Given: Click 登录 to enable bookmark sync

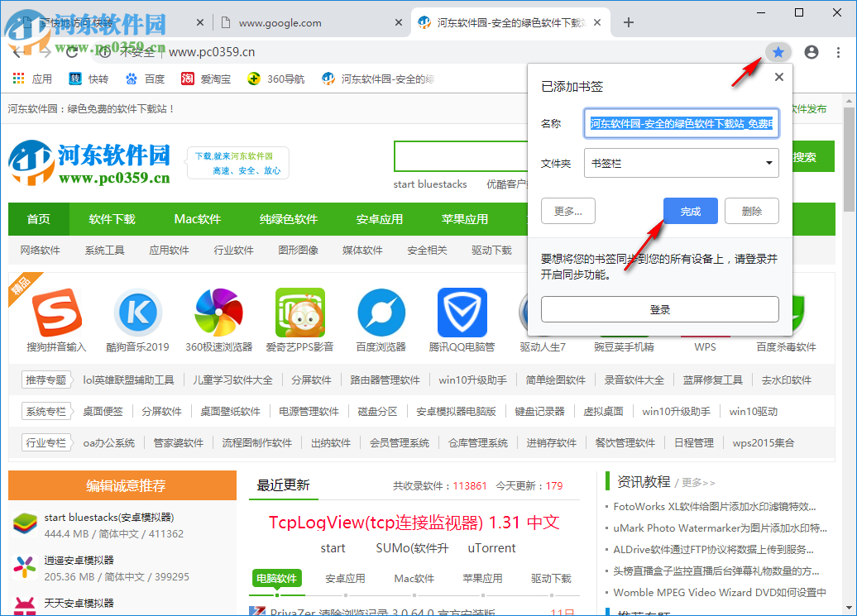Looking at the screenshot, I should coord(659,309).
